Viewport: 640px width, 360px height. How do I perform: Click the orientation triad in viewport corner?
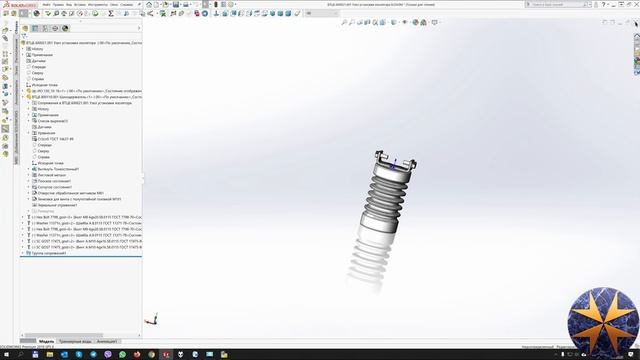(x=151, y=320)
